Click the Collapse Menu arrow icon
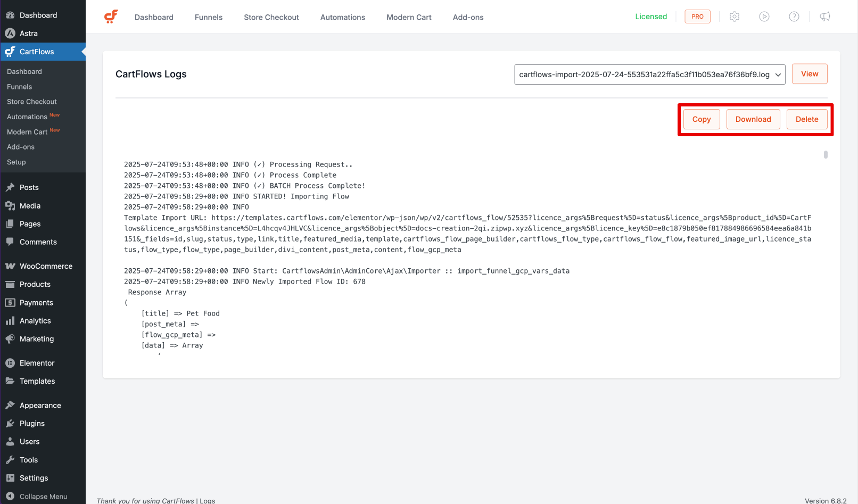The image size is (858, 504). [10, 496]
